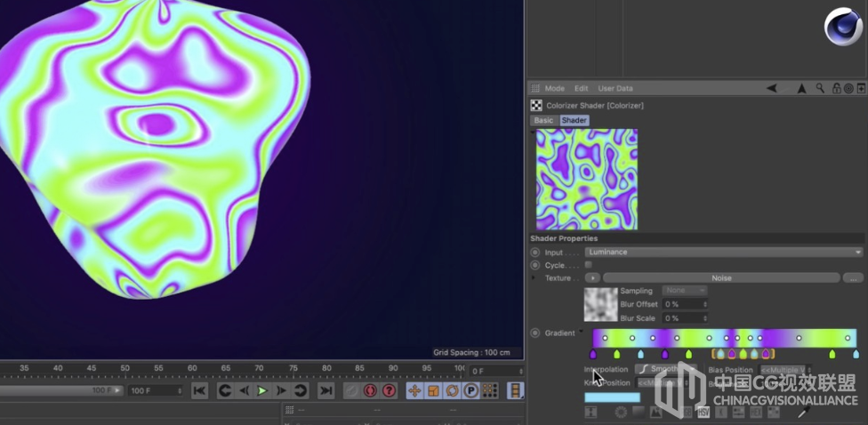The image size is (868, 425).
Task: Open the Interpolation Smooth dropdown
Action: pyautogui.click(x=666, y=369)
